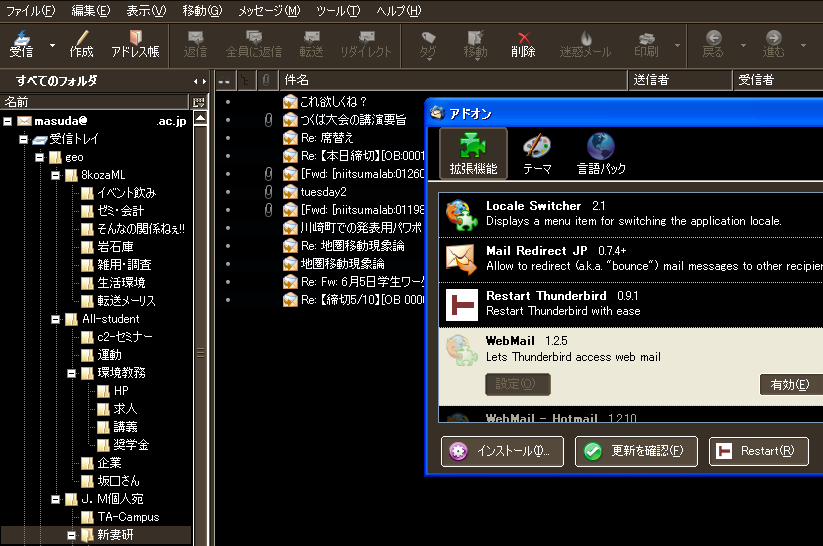Select the TA-Campus folder
823x546 pixels.
(x=121, y=517)
